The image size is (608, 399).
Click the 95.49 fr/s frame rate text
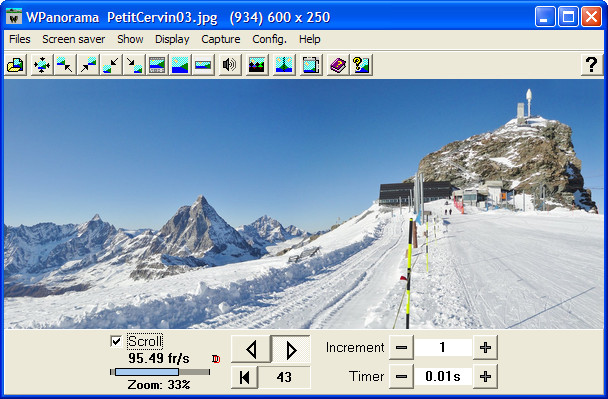[x=159, y=358]
